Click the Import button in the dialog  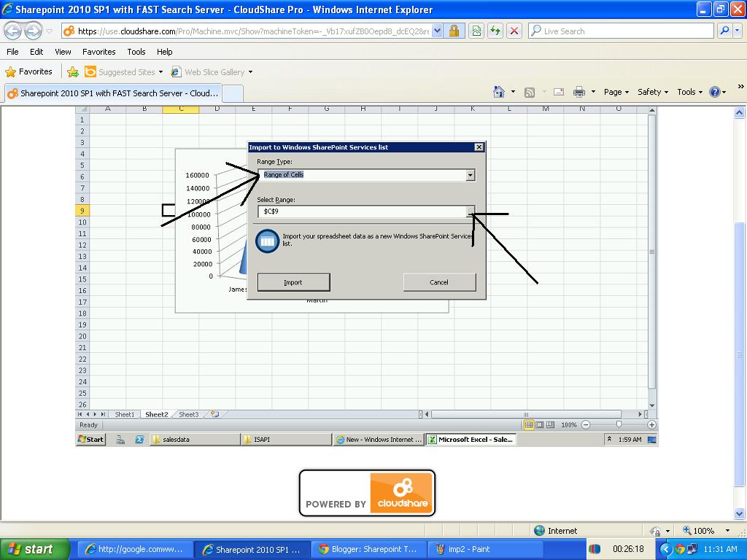293,282
